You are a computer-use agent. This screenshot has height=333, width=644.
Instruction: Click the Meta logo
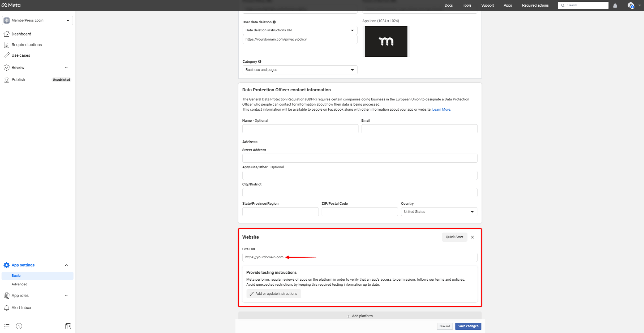[x=11, y=5]
